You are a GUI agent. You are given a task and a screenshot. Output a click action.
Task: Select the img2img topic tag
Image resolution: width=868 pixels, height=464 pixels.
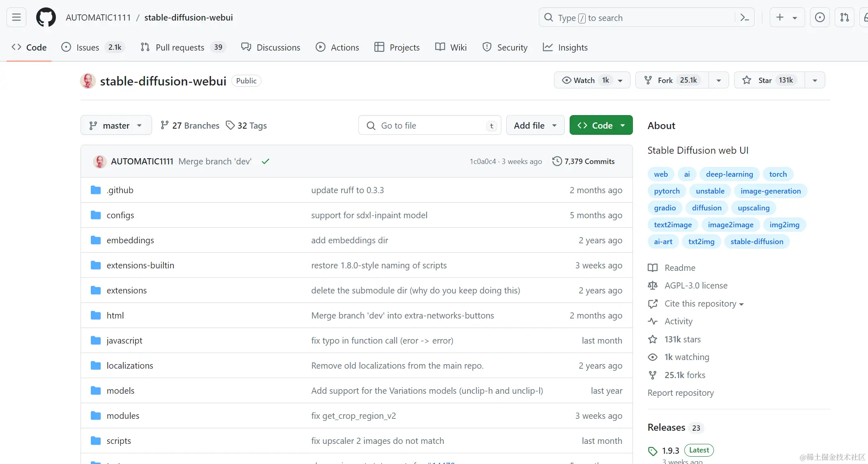(785, 225)
